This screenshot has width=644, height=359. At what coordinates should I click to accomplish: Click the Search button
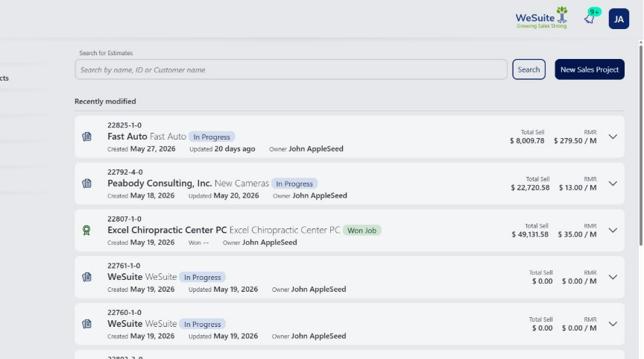528,69
